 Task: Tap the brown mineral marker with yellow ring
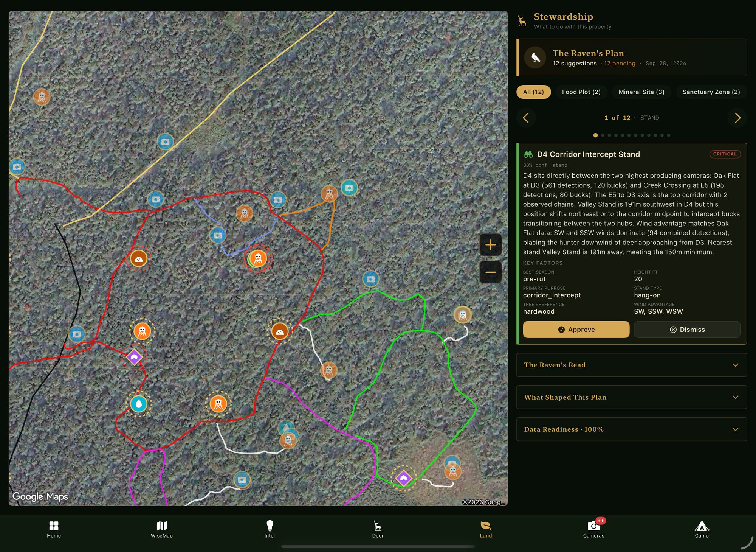(280, 332)
